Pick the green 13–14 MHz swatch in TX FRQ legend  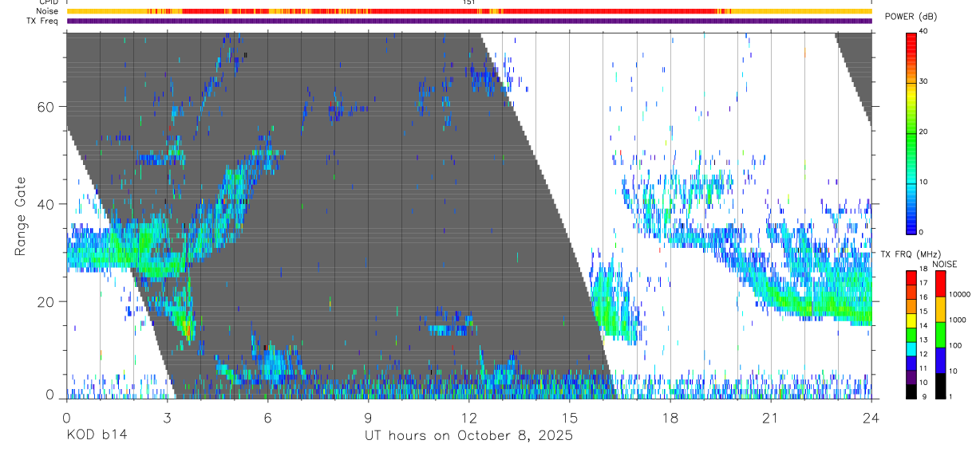click(911, 333)
